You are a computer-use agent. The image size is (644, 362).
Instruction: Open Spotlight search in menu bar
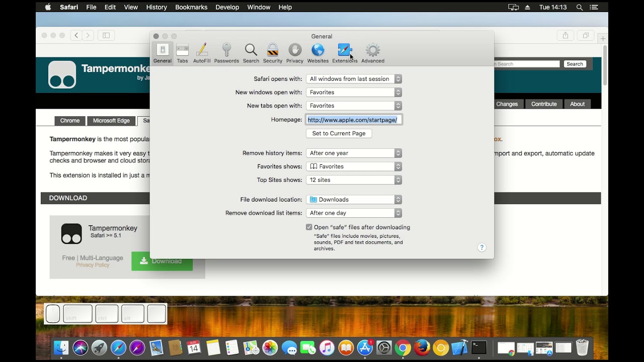(580, 7)
